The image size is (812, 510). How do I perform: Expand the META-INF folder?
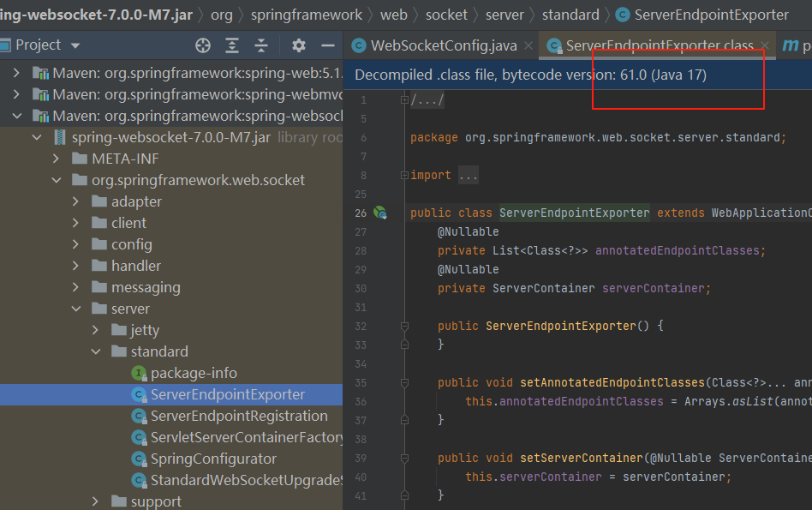point(56,159)
